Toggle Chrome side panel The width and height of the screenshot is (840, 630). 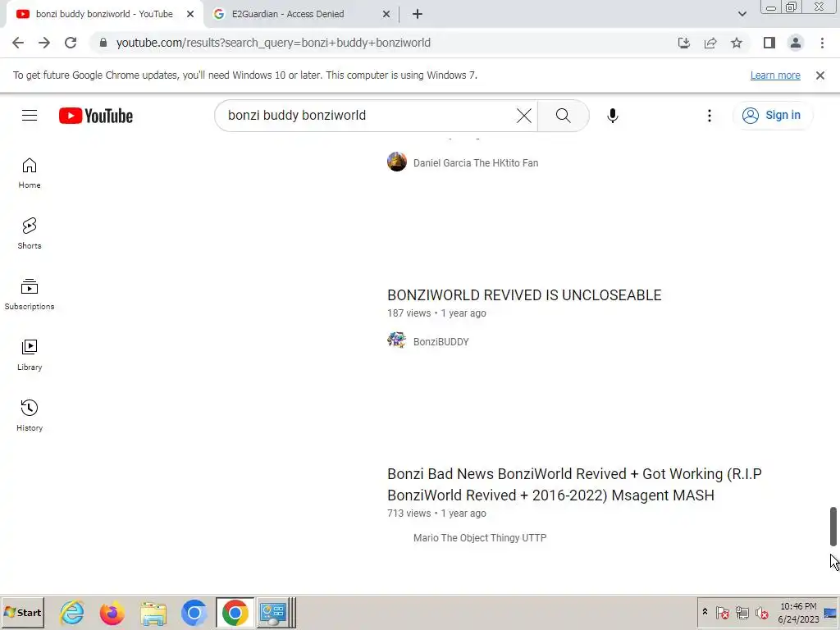pyautogui.click(x=769, y=43)
